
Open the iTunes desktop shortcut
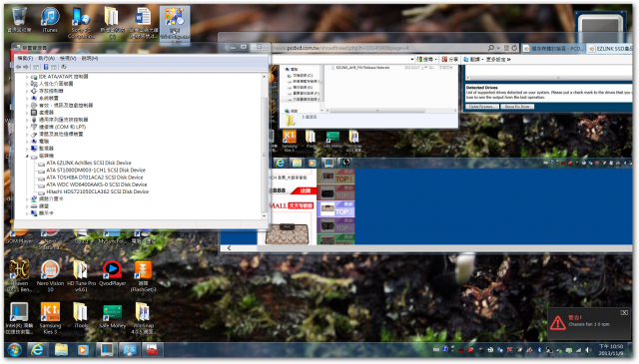(50, 20)
